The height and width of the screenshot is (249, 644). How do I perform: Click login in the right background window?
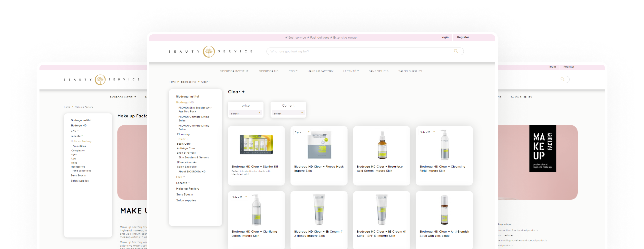[552, 67]
